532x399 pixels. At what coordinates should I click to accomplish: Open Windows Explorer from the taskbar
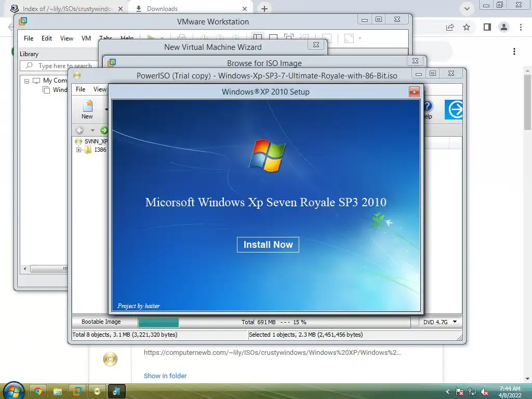pyautogui.click(x=57, y=392)
